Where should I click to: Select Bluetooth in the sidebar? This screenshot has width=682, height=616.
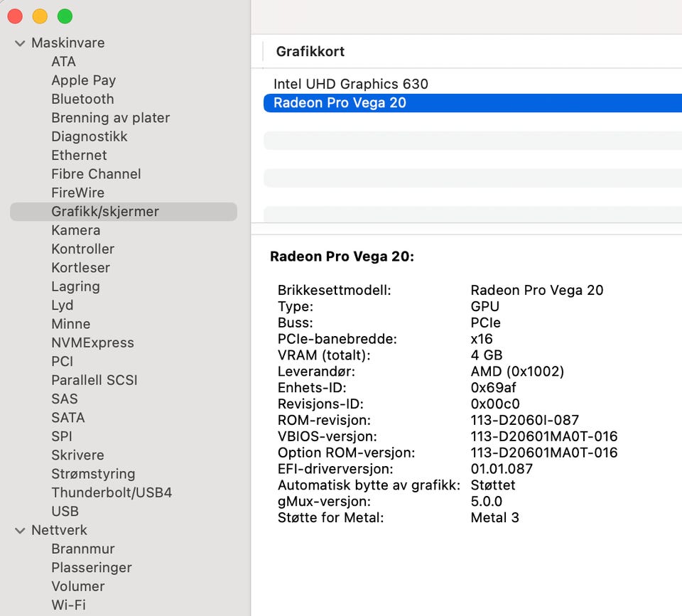[x=82, y=99]
